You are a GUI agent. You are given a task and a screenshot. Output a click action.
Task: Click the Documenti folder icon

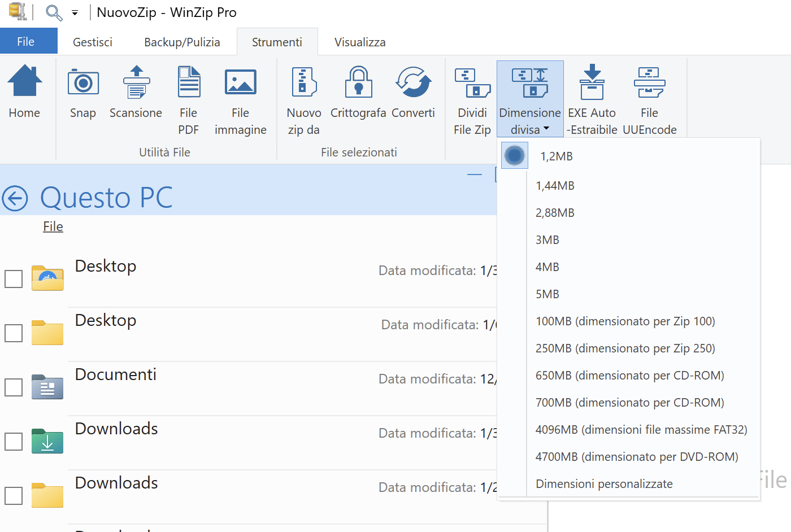(x=47, y=387)
